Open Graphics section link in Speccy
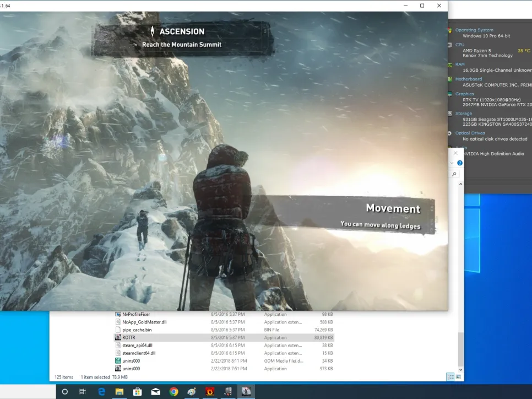Viewport: 532px width, 399px height. coord(464,94)
